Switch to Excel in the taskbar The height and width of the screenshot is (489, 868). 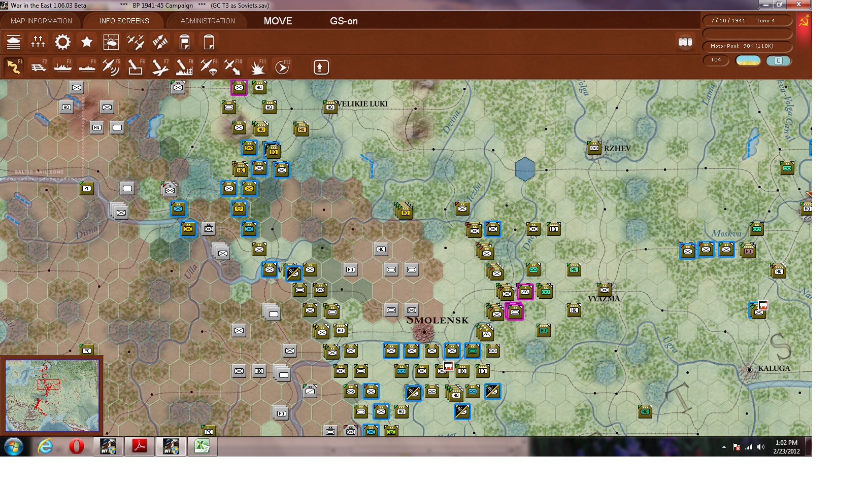(x=202, y=446)
